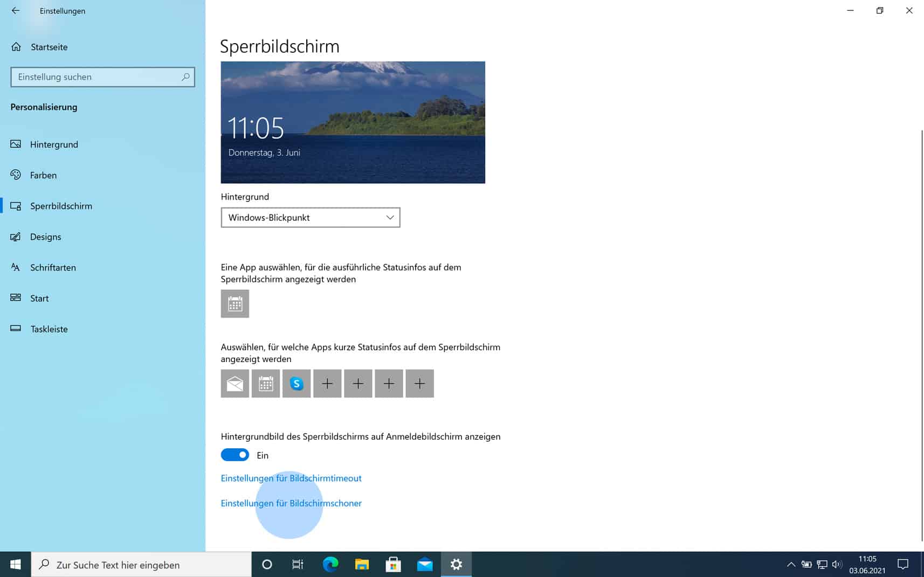Viewport: 924px width, 577px height.
Task: Open Einstellungen für Bildschirmtimeout link
Action: pyautogui.click(x=291, y=478)
